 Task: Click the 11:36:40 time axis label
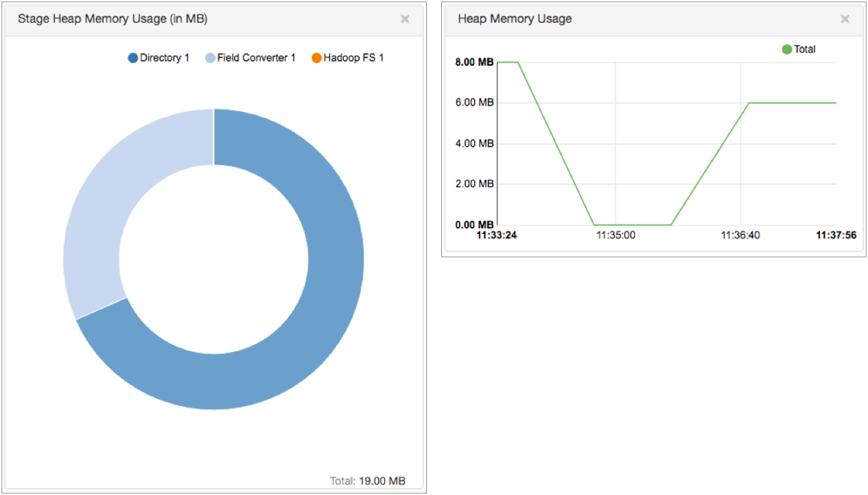(740, 235)
